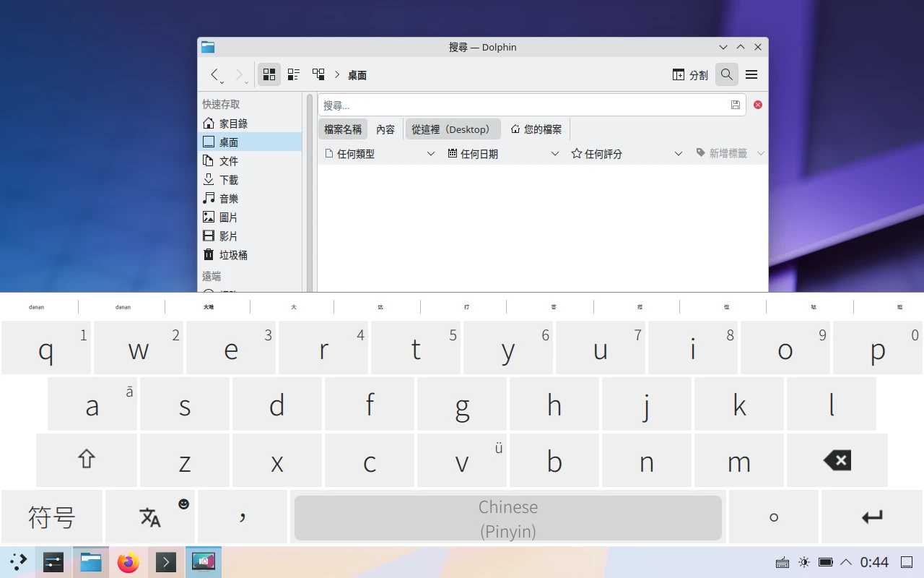This screenshot has width=924, height=578.
Task: Expand the 任何類型 file type dropdown
Action: point(380,154)
